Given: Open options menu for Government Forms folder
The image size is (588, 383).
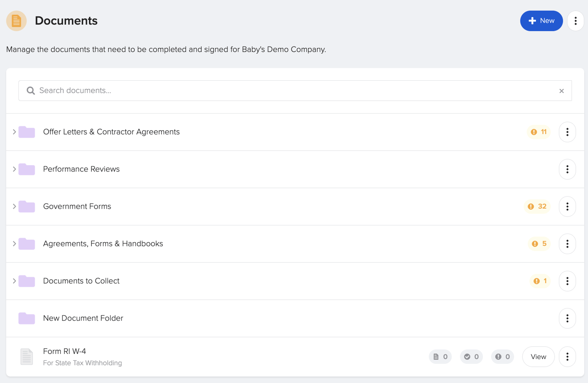Looking at the screenshot, I should (567, 207).
